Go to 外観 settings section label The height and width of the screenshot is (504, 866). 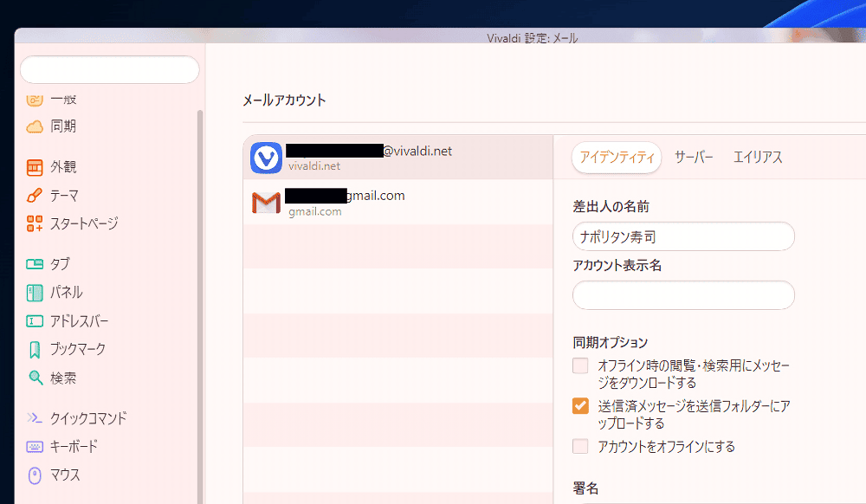click(63, 167)
